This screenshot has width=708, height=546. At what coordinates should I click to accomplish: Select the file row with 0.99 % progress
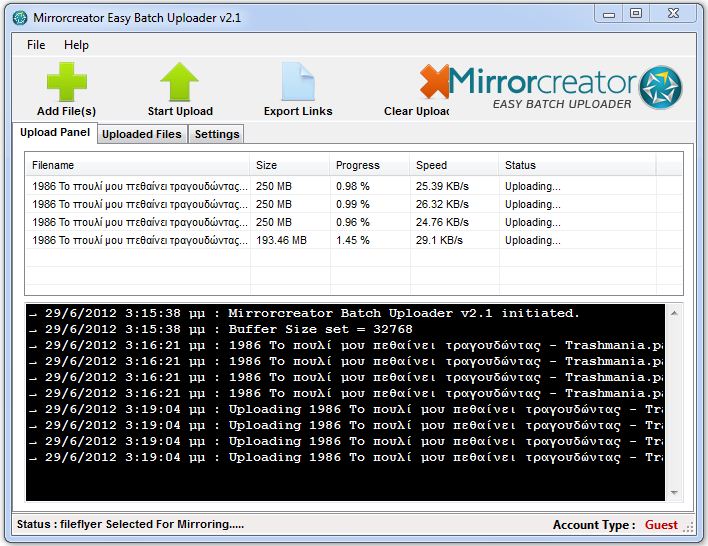pos(354,204)
